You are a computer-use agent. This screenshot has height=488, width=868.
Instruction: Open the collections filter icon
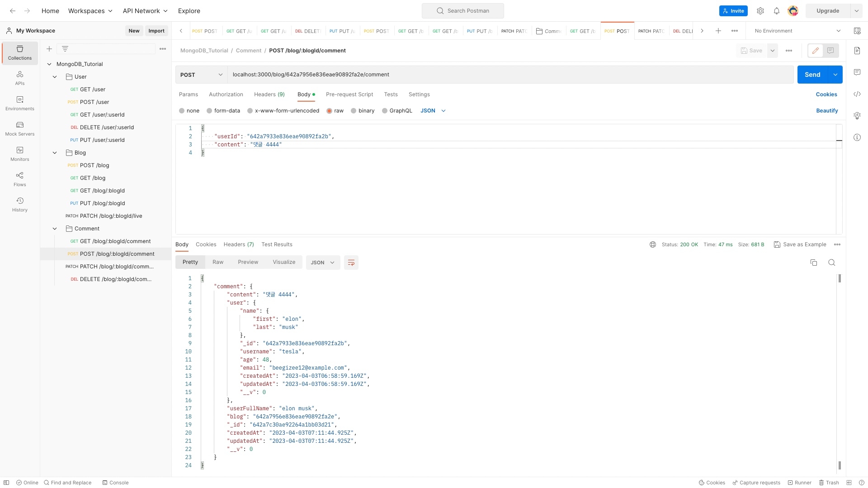pyautogui.click(x=65, y=49)
